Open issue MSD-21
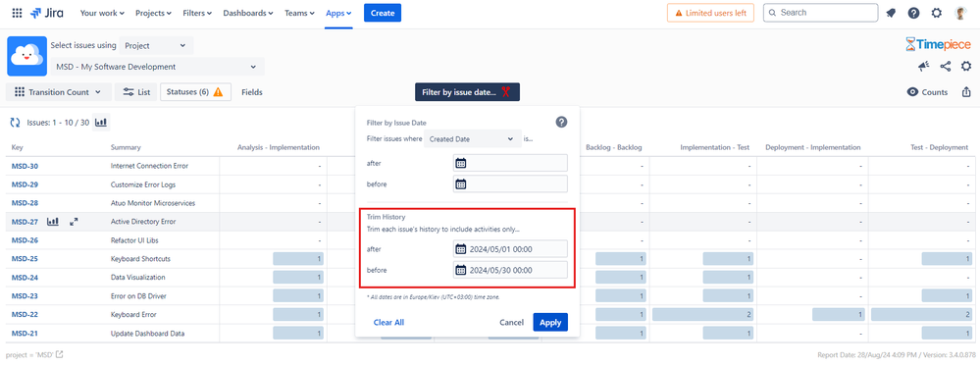Image resolution: width=980 pixels, height=366 pixels. coord(25,334)
